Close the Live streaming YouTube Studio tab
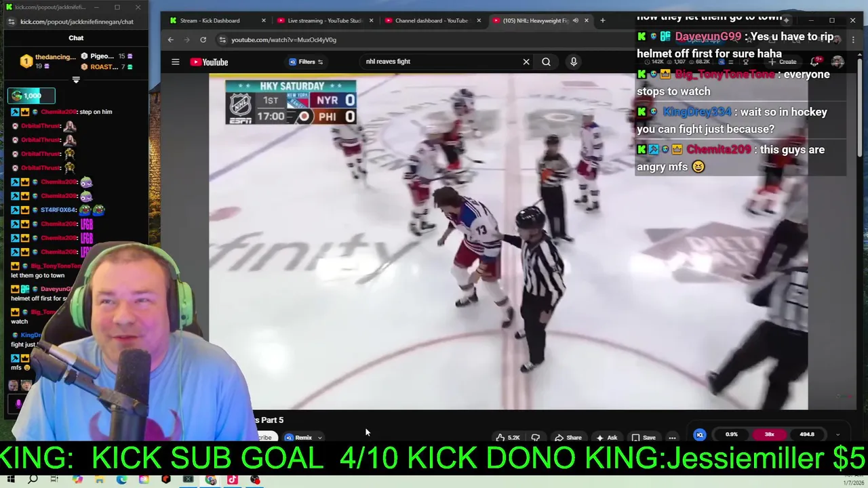The image size is (868, 488). coord(371,20)
